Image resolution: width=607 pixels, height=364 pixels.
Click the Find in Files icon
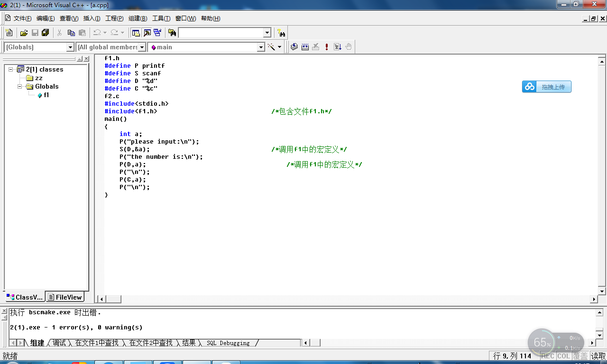(172, 33)
